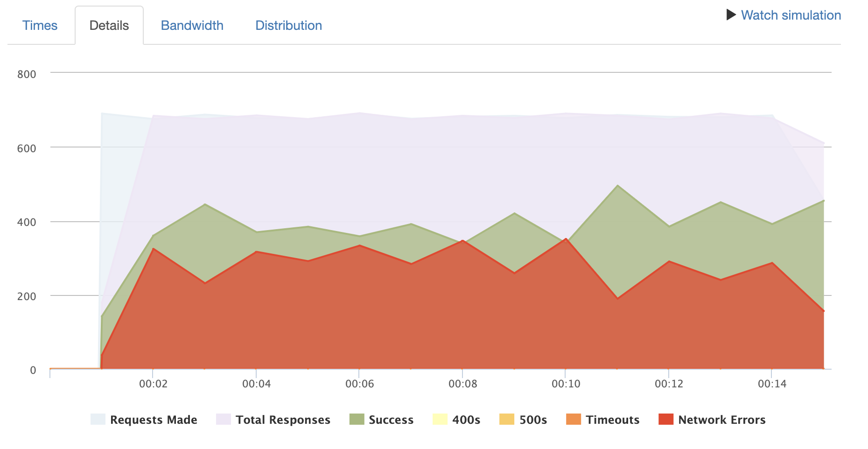Select the Details tab

pyautogui.click(x=109, y=25)
